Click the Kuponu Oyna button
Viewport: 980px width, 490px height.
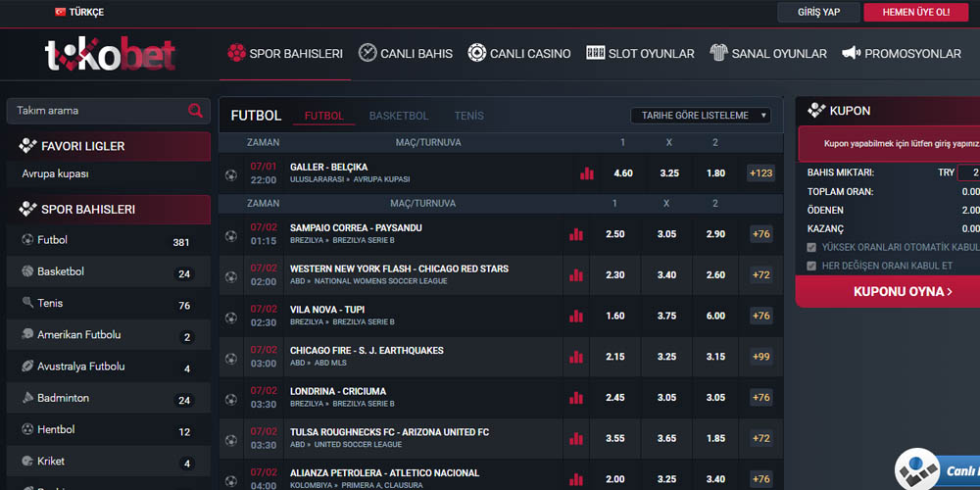click(903, 291)
